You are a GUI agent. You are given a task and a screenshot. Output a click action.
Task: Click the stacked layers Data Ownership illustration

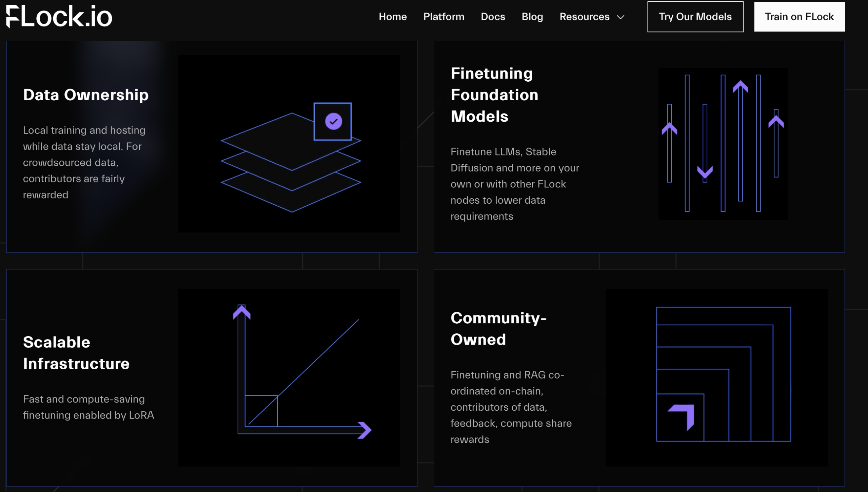(x=289, y=144)
